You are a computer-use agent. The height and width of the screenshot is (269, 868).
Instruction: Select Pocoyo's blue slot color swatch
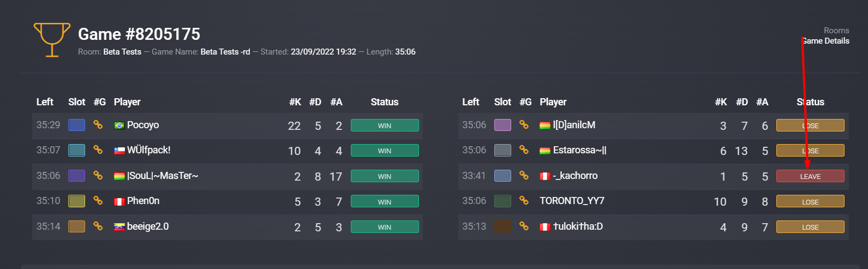click(x=76, y=125)
